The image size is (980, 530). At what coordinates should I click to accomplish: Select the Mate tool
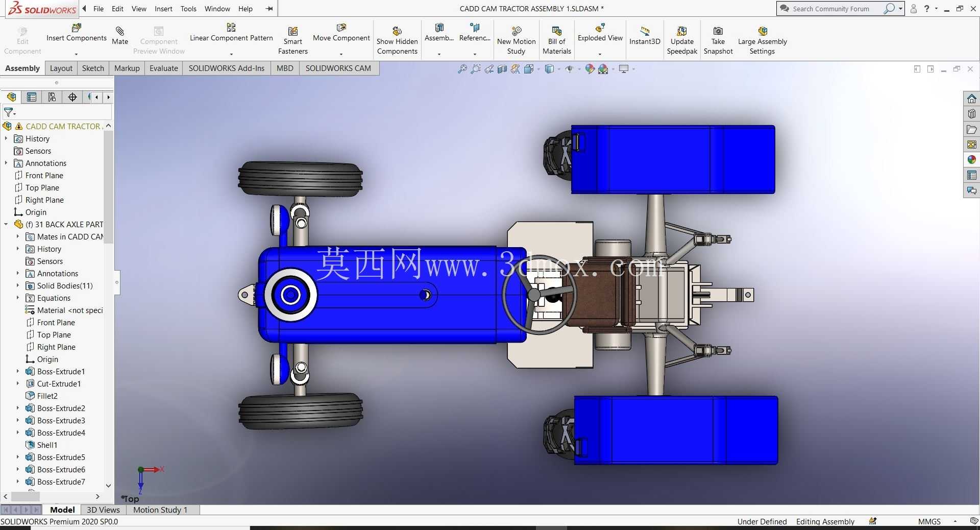[x=120, y=36]
